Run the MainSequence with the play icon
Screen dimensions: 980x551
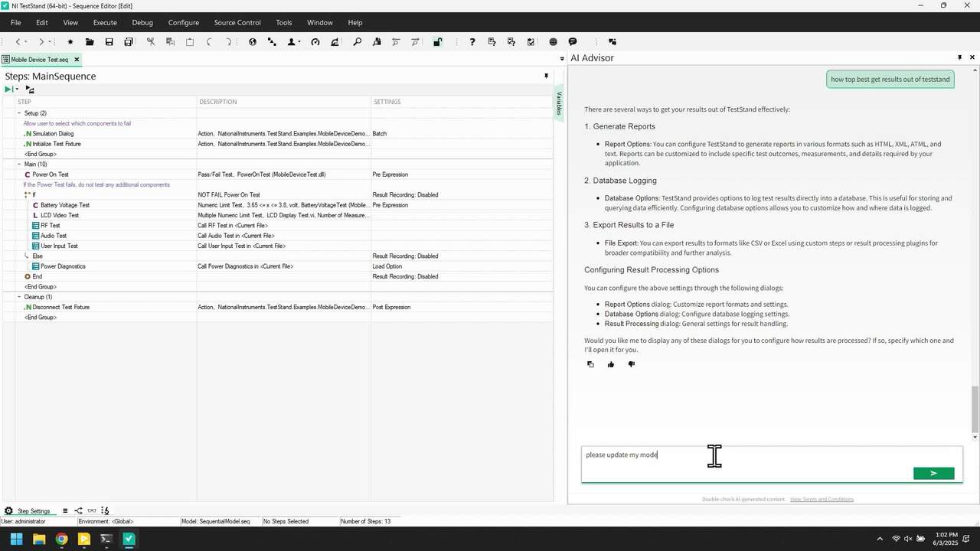(x=8, y=90)
